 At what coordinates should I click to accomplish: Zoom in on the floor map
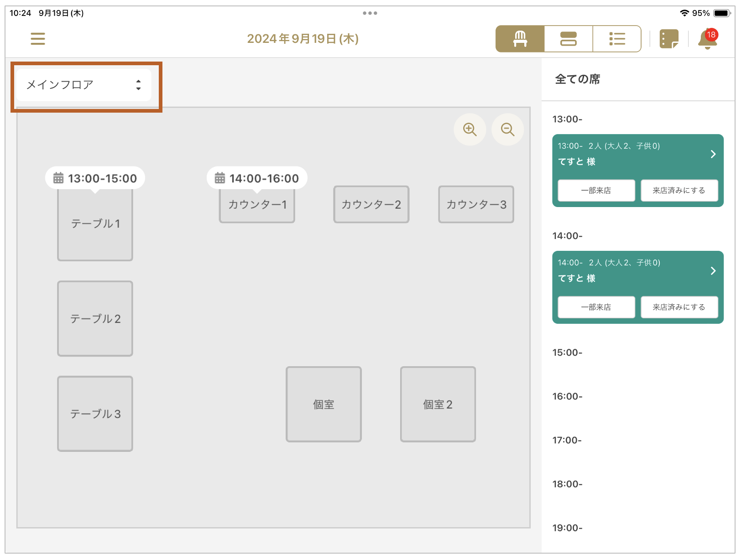pos(470,130)
